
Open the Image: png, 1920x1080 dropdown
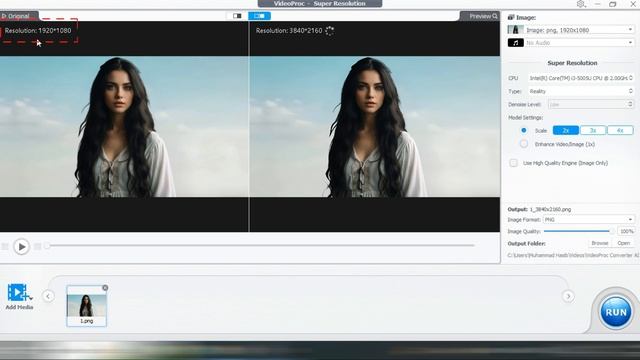(580, 30)
